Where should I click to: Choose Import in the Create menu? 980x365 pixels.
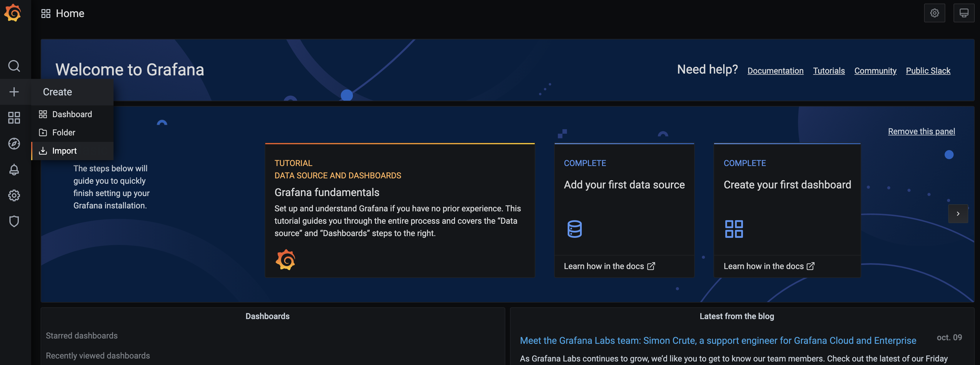coord(64,151)
